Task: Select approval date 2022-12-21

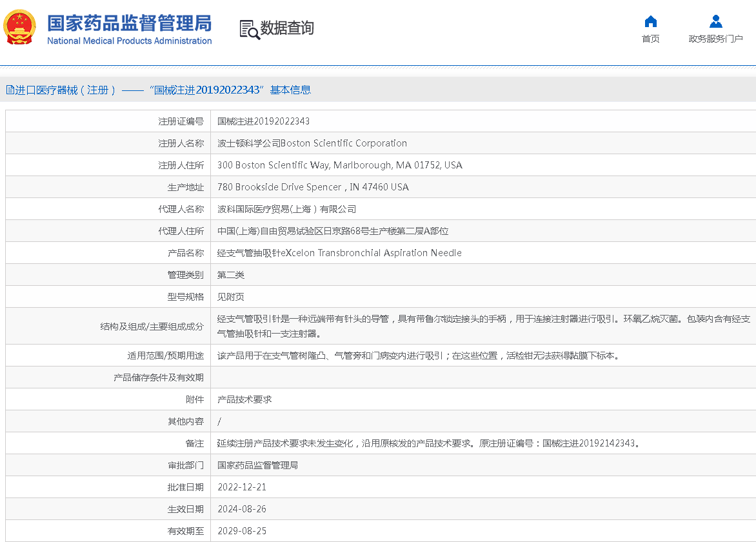Action: click(x=241, y=487)
